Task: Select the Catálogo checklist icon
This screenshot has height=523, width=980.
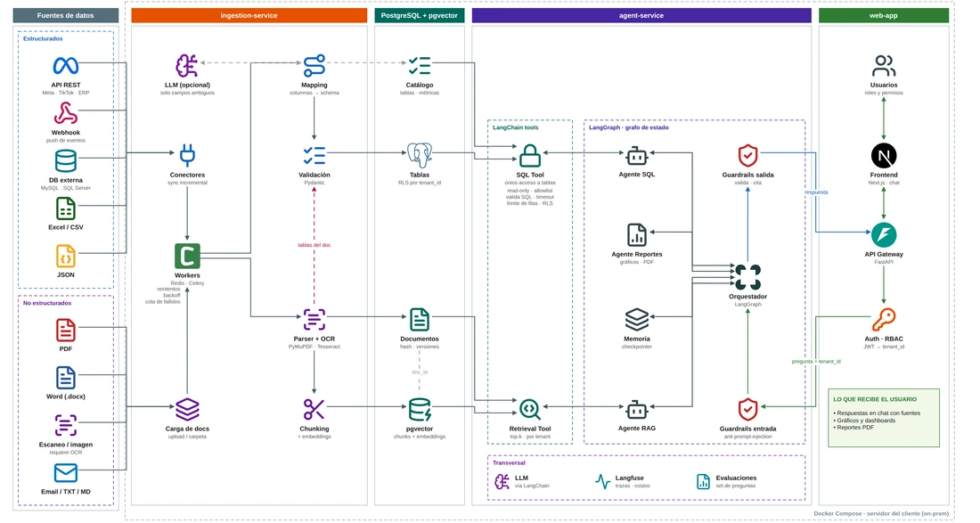Action: point(420,66)
